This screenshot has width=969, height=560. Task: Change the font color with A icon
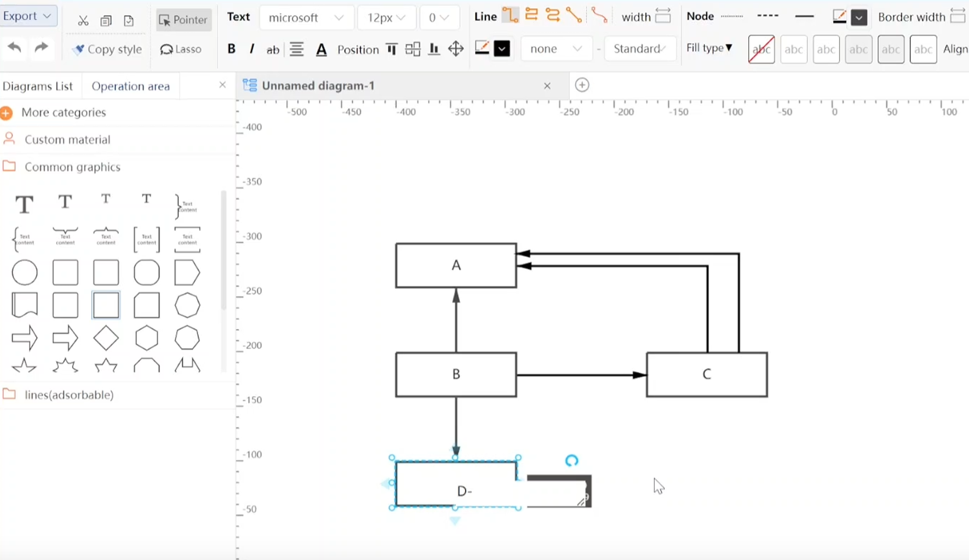[321, 50]
